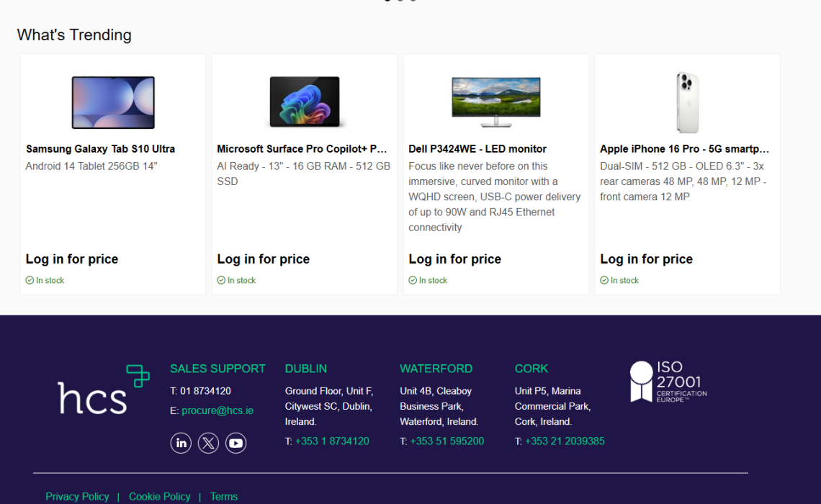821x504 pixels.
Task: Click sales phone T: 01 8734120
Action: [x=200, y=391]
